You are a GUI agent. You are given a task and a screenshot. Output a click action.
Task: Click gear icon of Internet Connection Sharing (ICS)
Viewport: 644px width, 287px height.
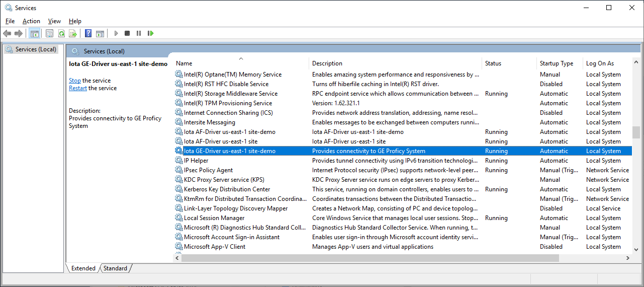pyautogui.click(x=179, y=113)
